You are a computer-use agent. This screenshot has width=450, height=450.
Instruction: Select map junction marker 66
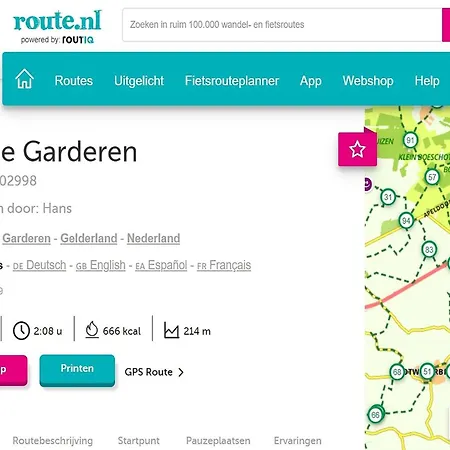click(x=376, y=415)
